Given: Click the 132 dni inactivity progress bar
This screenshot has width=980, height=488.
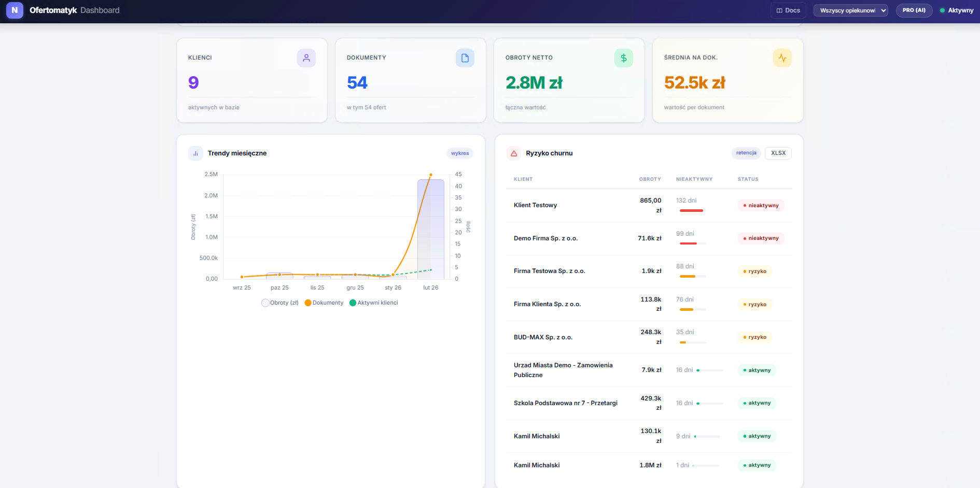Looking at the screenshot, I should click(691, 211).
